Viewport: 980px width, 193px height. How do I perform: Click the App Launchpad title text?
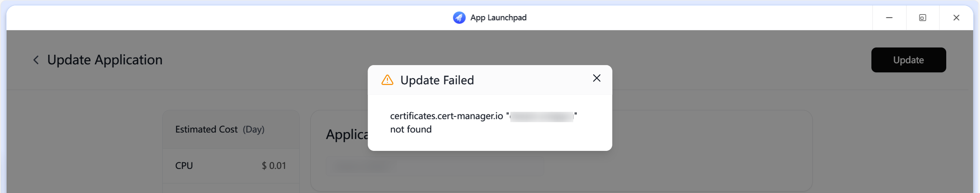coord(498,18)
